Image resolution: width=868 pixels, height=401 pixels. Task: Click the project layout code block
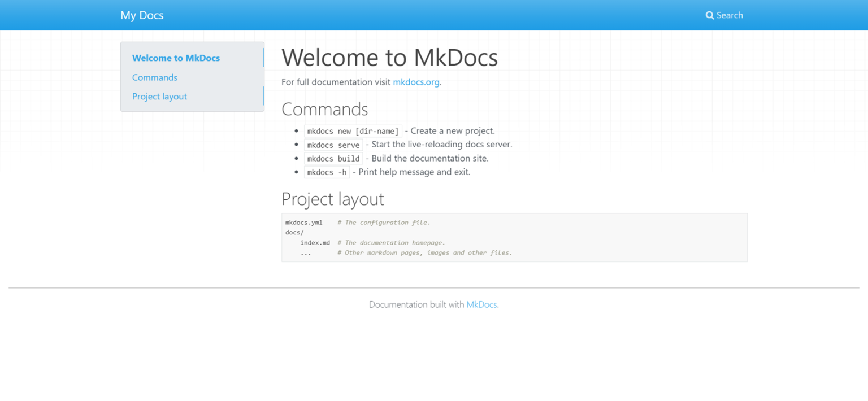(x=514, y=237)
